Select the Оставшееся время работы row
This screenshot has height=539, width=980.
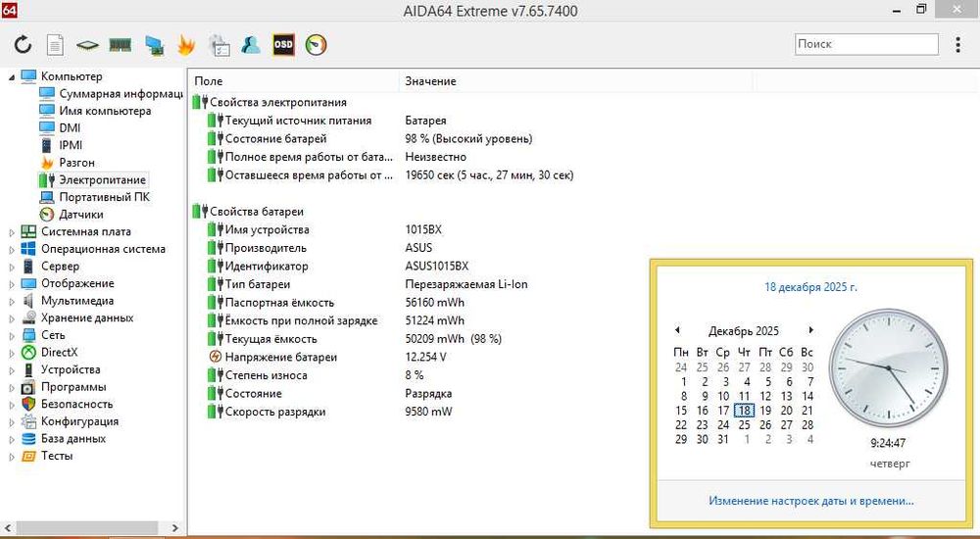309,175
